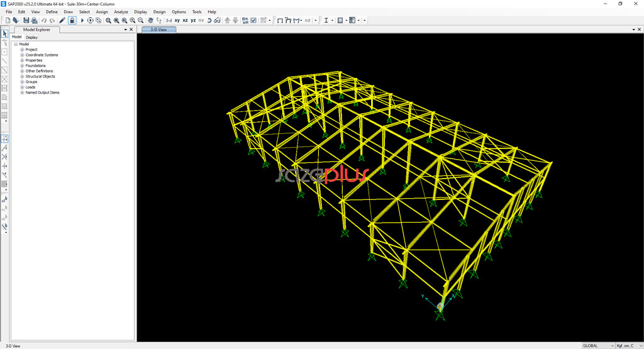Image resolution: width=644 pixels, height=349 pixels.
Task: Expand the Other Definitions node
Action: point(22,70)
